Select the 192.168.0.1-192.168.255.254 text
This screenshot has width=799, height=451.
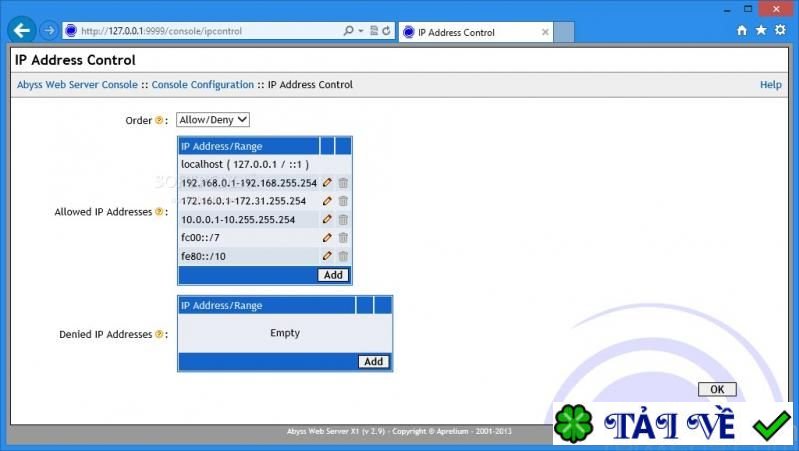pos(249,182)
